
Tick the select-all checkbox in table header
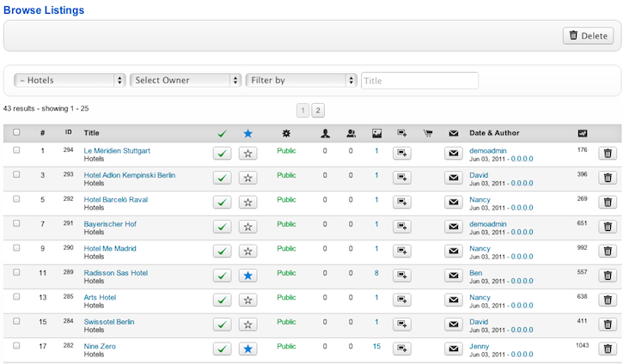click(16, 133)
